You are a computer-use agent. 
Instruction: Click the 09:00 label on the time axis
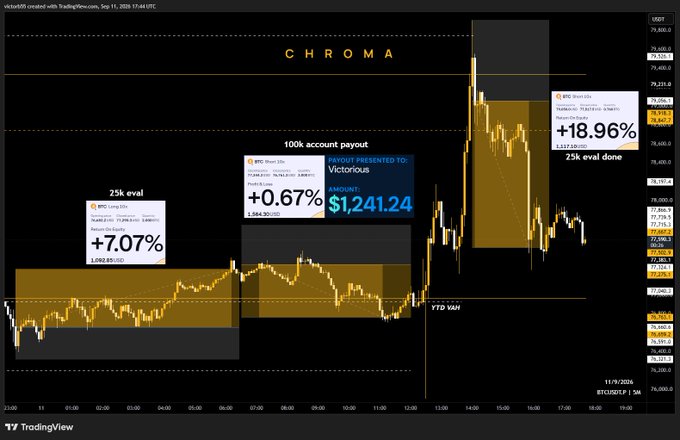click(x=318, y=408)
